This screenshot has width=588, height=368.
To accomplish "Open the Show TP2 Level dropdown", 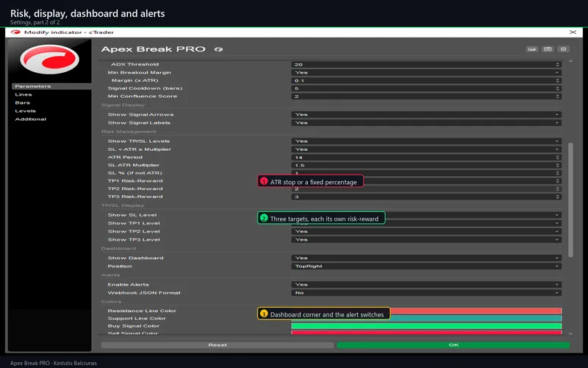I will (x=426, y=231).
